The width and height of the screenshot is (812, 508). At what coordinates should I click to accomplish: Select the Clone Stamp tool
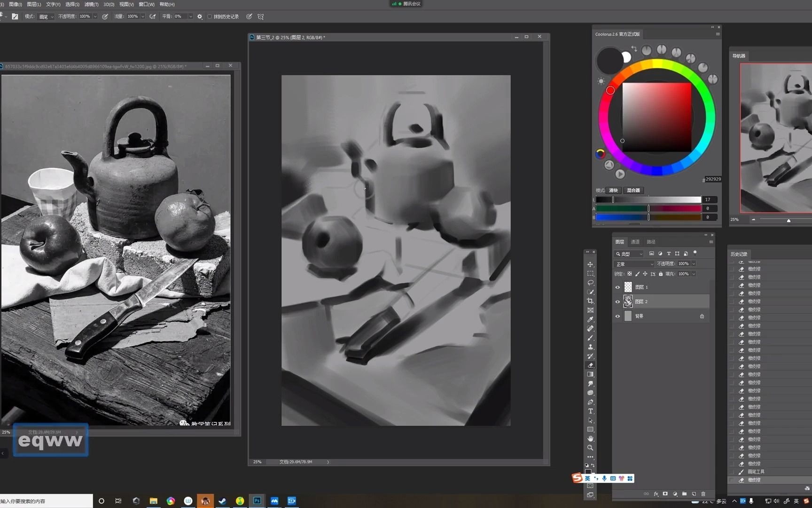[590, 347]
